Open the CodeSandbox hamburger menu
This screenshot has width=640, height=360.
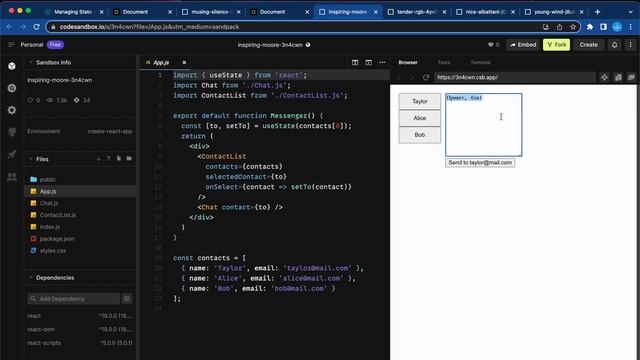tap(11, 44)
